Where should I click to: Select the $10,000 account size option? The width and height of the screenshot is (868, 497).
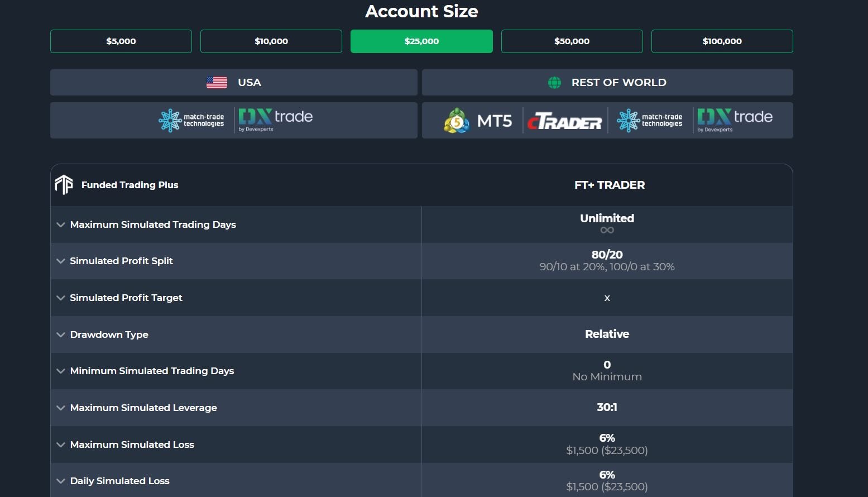271,41
